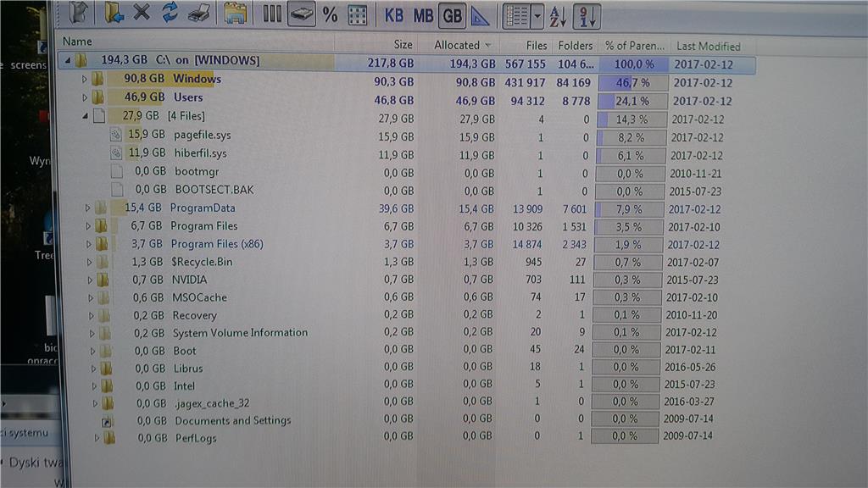Toggle the details column view list icon
Image resolution: width=868 pixels, height=488 pixels.
point(516,17)
